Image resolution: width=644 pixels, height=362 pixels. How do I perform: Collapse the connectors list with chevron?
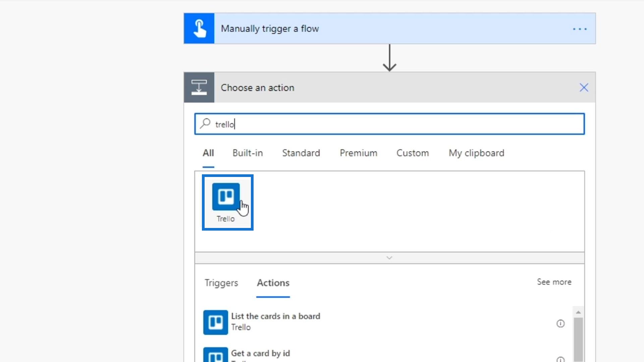click(x=389, y=258)
